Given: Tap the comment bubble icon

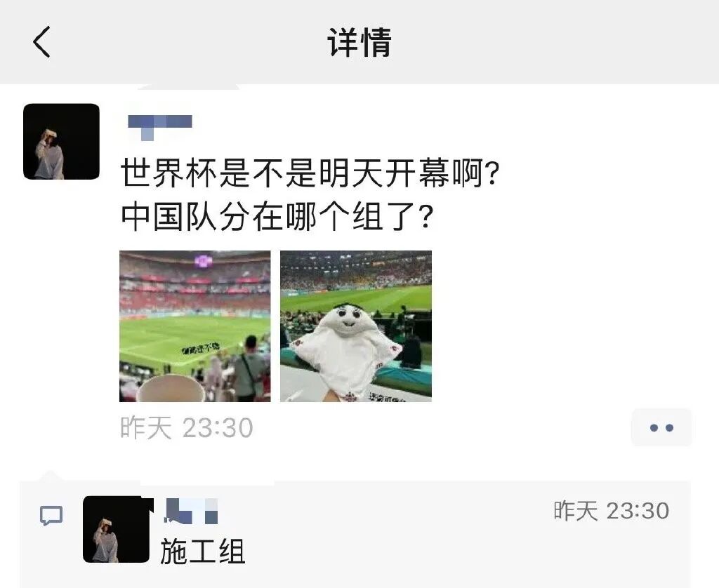Looking at the screenshot, I should [x=51, y=516].
